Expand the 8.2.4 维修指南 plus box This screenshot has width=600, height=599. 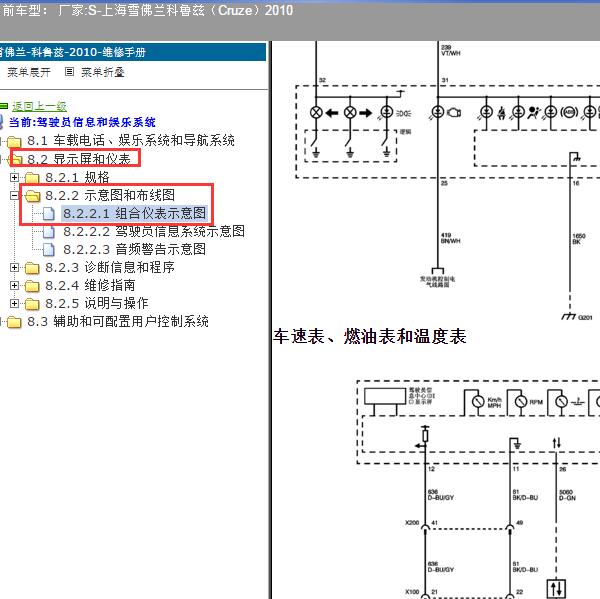(15, 285)
